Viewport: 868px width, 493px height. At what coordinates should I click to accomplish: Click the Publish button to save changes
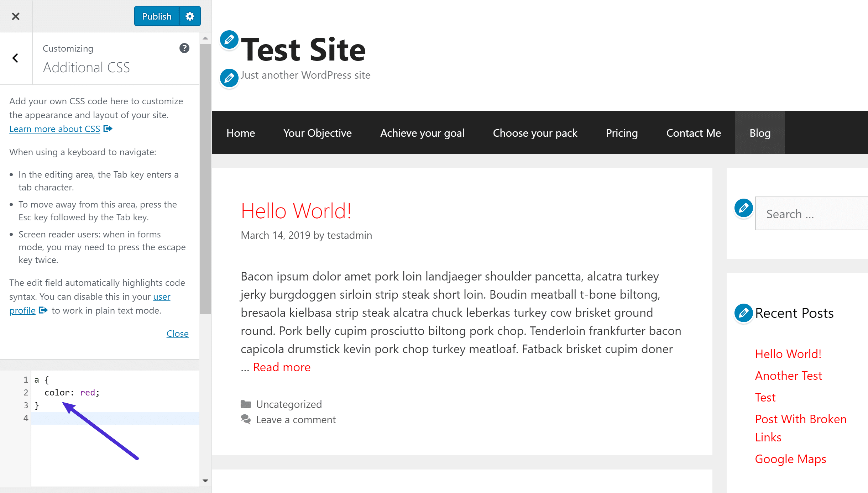[156, 16]
